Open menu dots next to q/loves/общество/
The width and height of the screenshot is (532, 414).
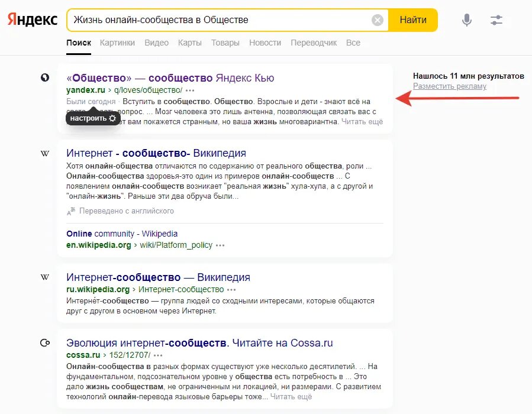point(190,90)
